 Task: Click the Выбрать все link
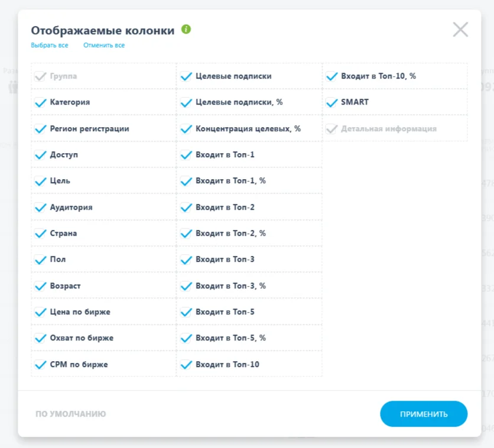(50, 45)
